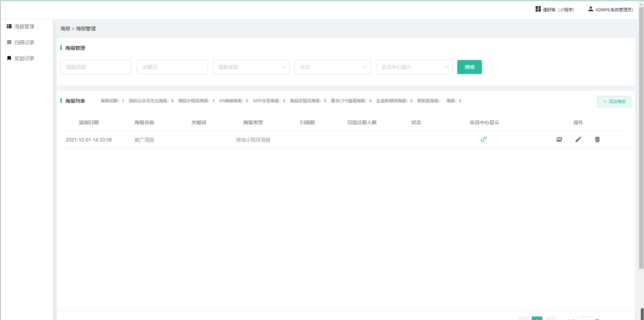Screen dimensions: 644x320
Task: Click the 定金阶梯团海报: 0 statistic
Action: [394, 101]
